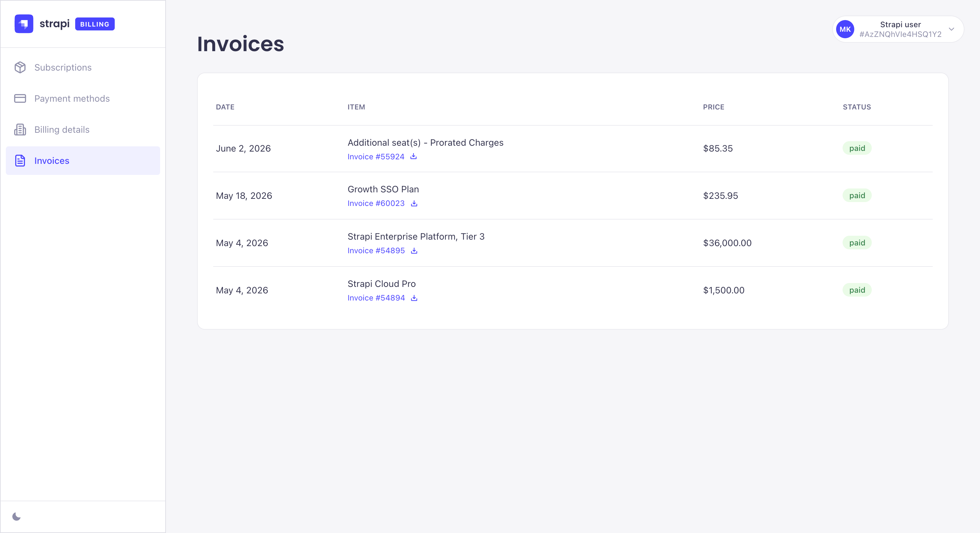Go to Payment methods
Viewport: 980px width, 533px height.
[83, 98]
